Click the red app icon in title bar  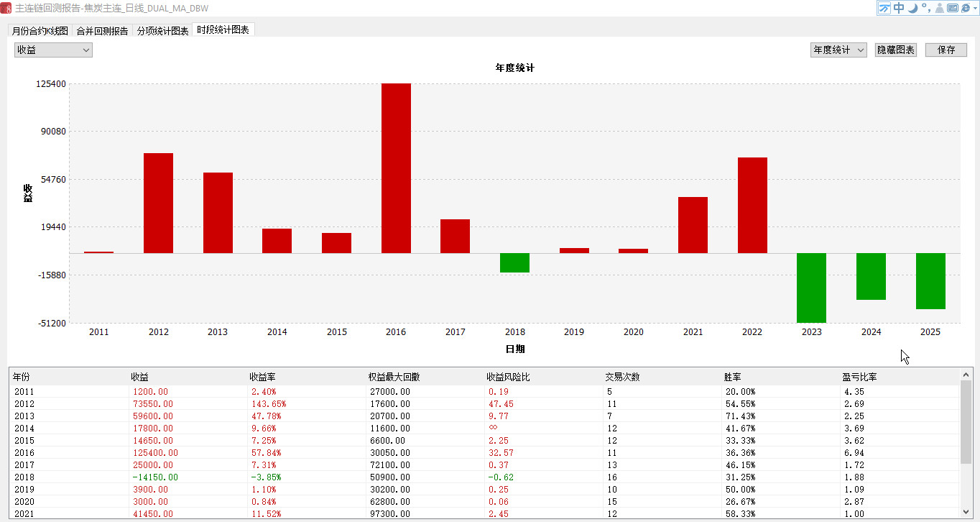point(6,8)
